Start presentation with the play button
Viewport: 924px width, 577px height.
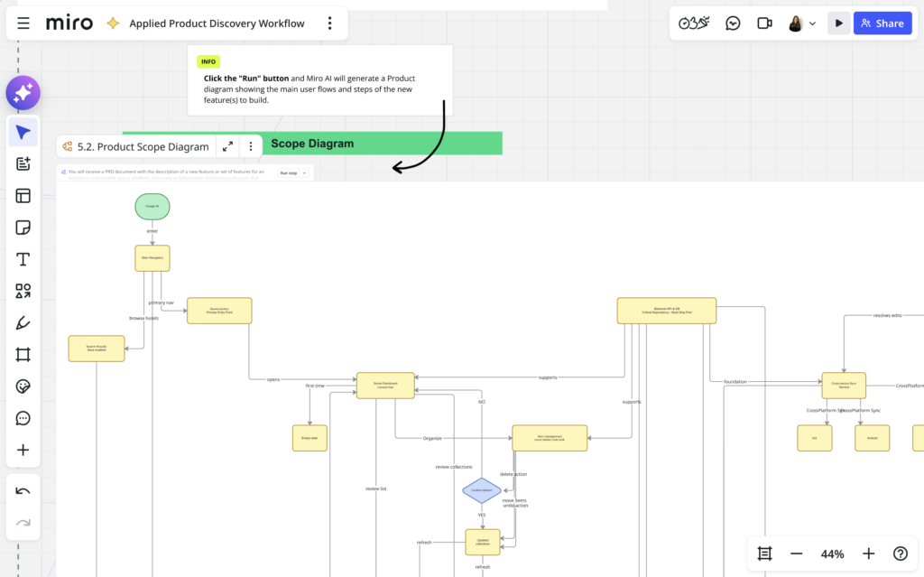pos(838,23)
